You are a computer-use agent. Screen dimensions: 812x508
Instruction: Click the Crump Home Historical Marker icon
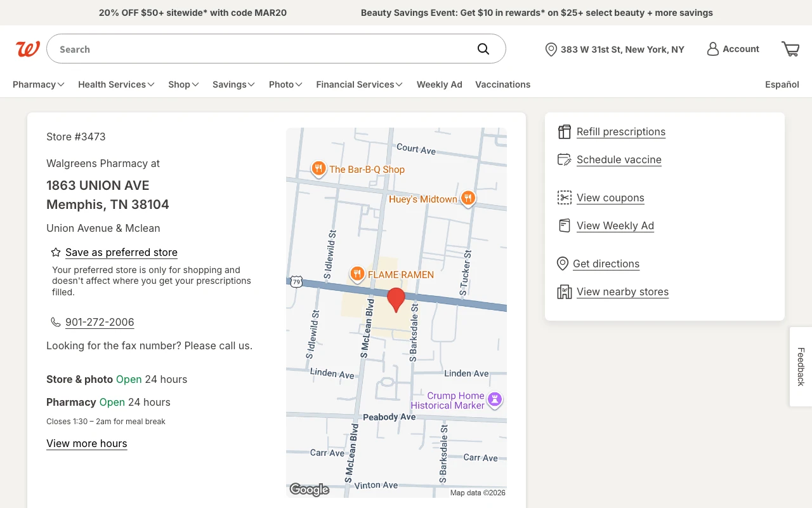pyautogui.click(x=495, y=399)
